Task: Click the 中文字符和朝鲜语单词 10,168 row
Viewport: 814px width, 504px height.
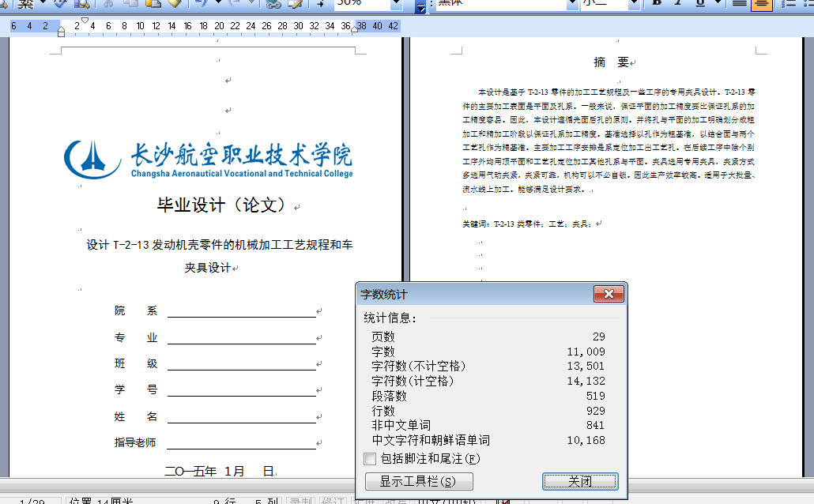Action: tap(488, 441)
